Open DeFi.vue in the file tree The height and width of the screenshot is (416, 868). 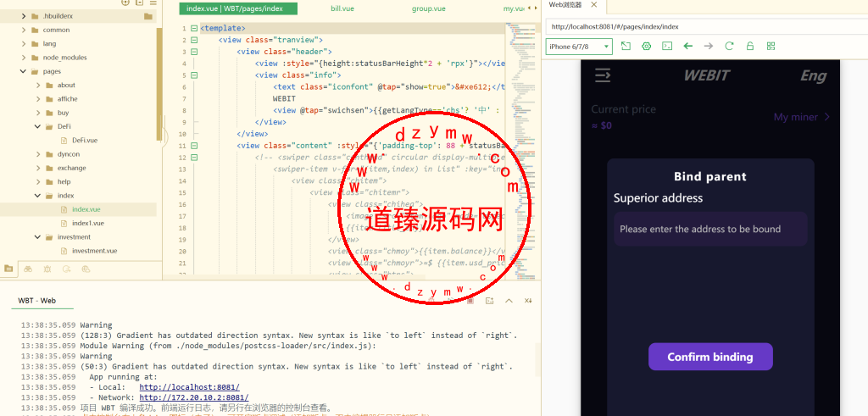pyautogui.click(x=84, y=141)
